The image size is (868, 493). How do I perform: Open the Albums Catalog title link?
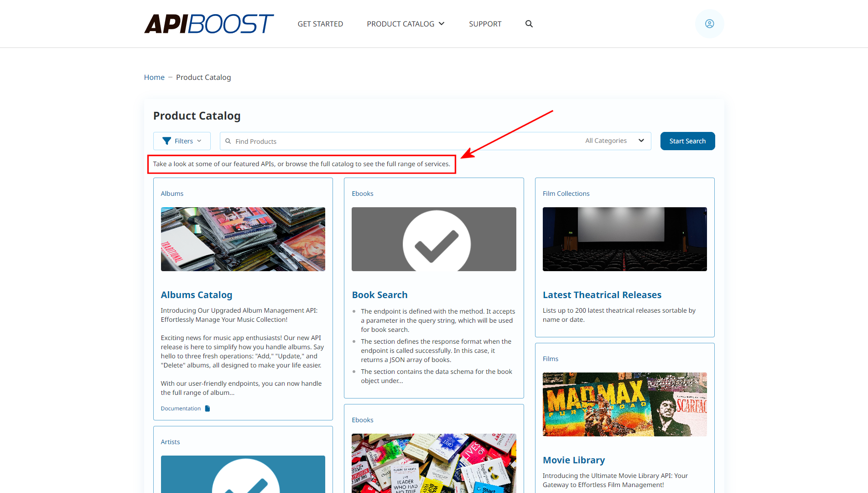(x=197, y=295)
